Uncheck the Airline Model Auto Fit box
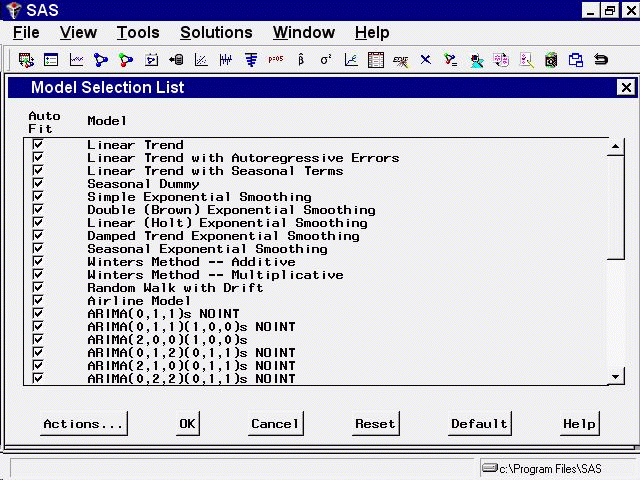The height and width of the screenshot is (480, 640). tap(38, 300)
